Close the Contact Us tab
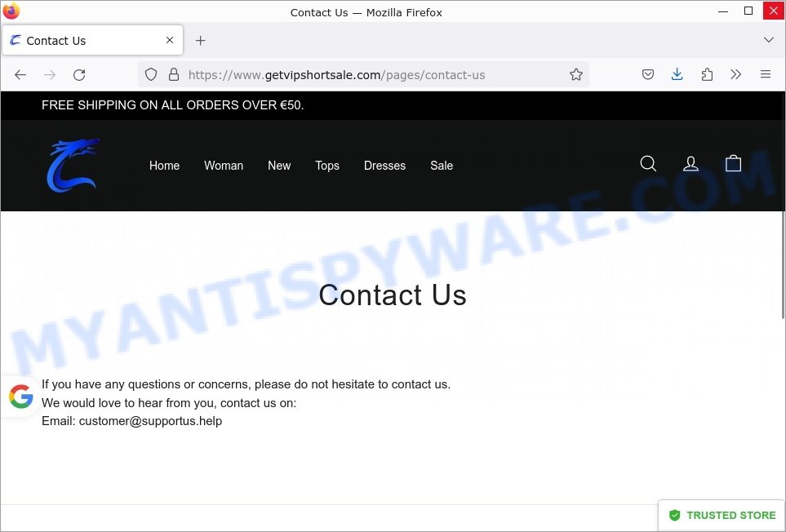Screen dimensions: 786x532 pyautogui.click(x=170, y=40)
